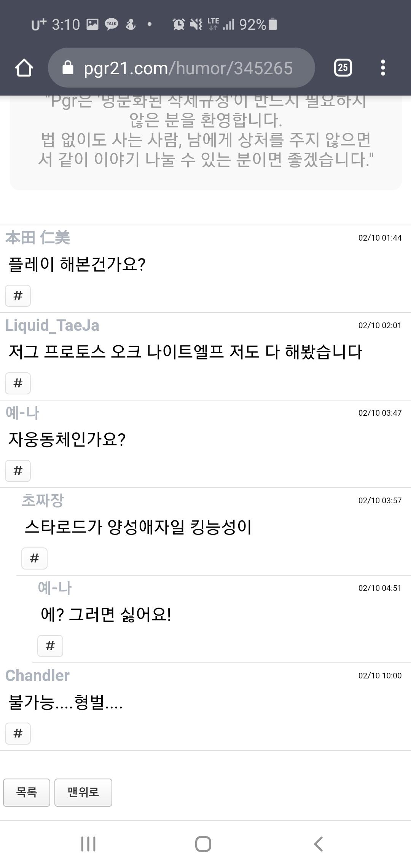Open the profile of user Liquid_TaeJa
This screenshot has height=868, width=411.
click(x=52, y=325)
